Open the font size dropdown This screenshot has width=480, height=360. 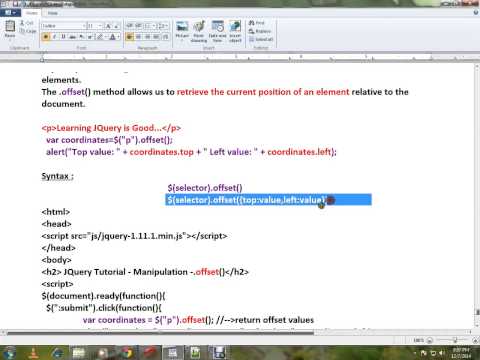click(100, 26)
